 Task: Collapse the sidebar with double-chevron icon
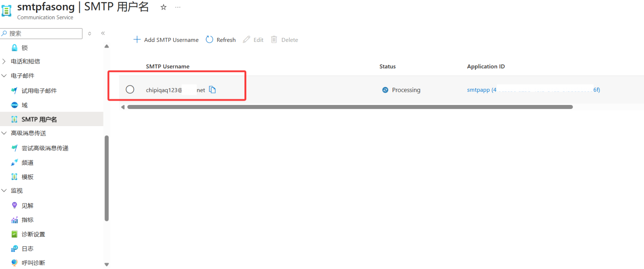pos(103,33)
